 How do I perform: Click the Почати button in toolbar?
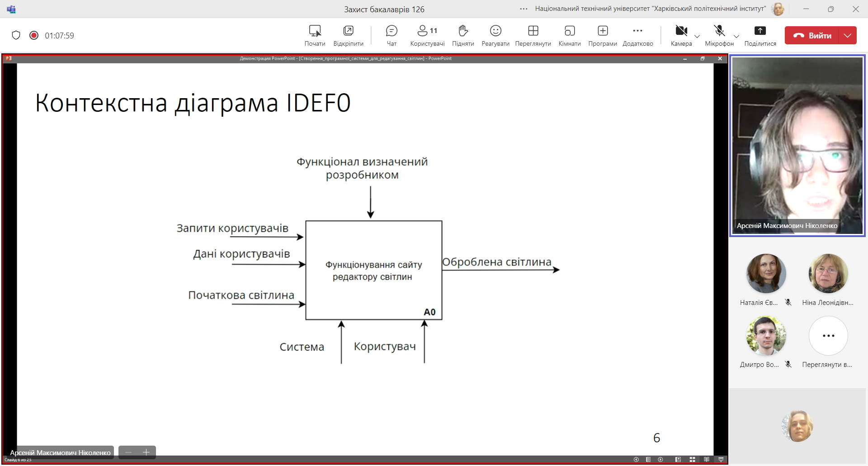point(315,35)
